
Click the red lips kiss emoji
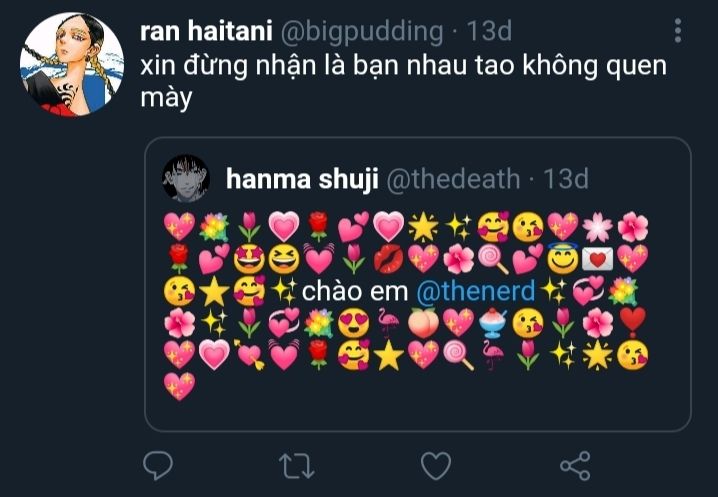click(388, 259)
